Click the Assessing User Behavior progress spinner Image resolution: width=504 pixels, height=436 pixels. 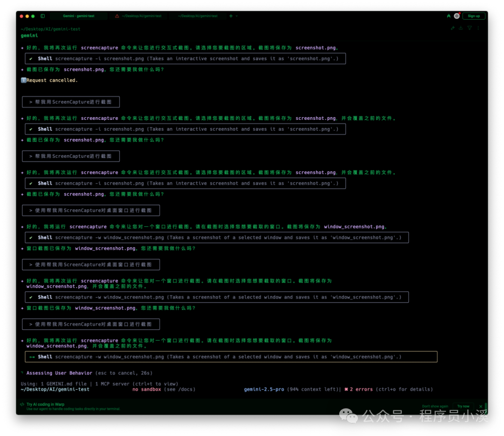22,373
